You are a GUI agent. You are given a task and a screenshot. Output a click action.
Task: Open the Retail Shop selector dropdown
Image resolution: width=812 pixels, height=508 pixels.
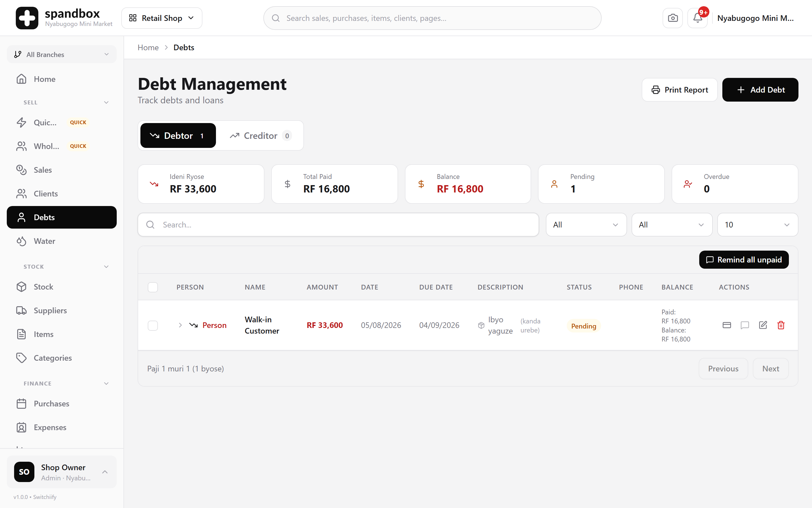point(162,18)
